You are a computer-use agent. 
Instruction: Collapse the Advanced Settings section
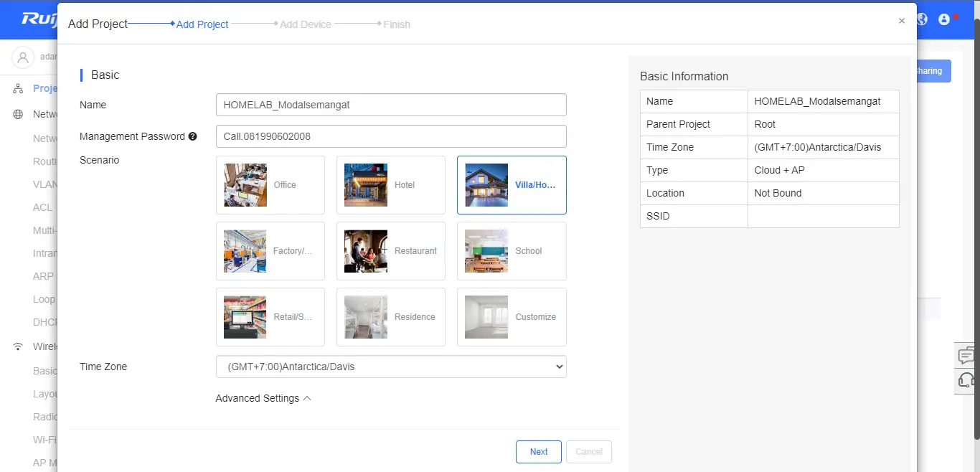263,398
